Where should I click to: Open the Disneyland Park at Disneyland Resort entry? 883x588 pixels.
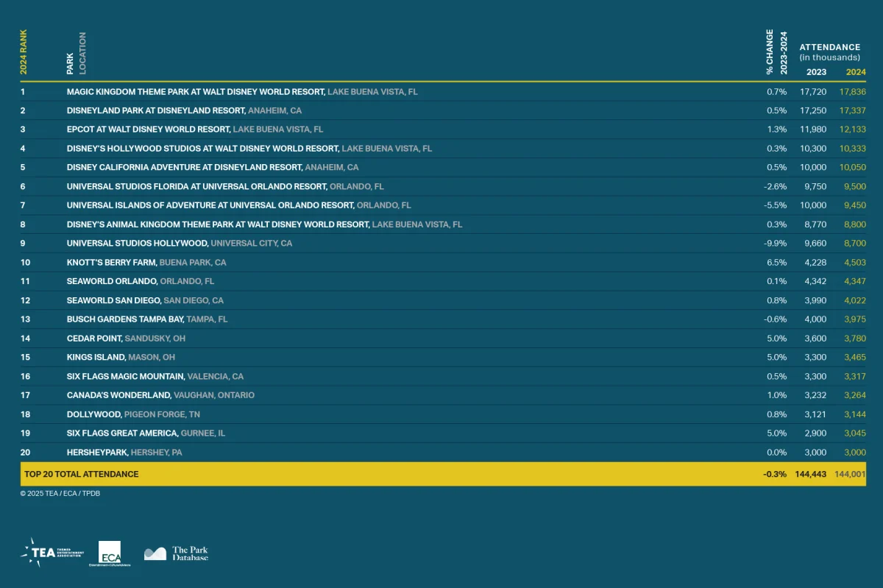[x=155, y=110]
